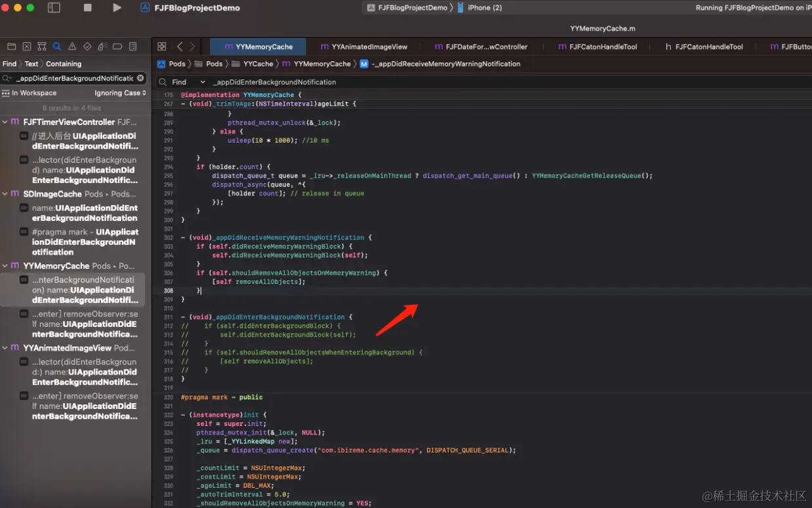
Task: Switch to the FJFDateFor...wController tab
Action: click(481, 47)
